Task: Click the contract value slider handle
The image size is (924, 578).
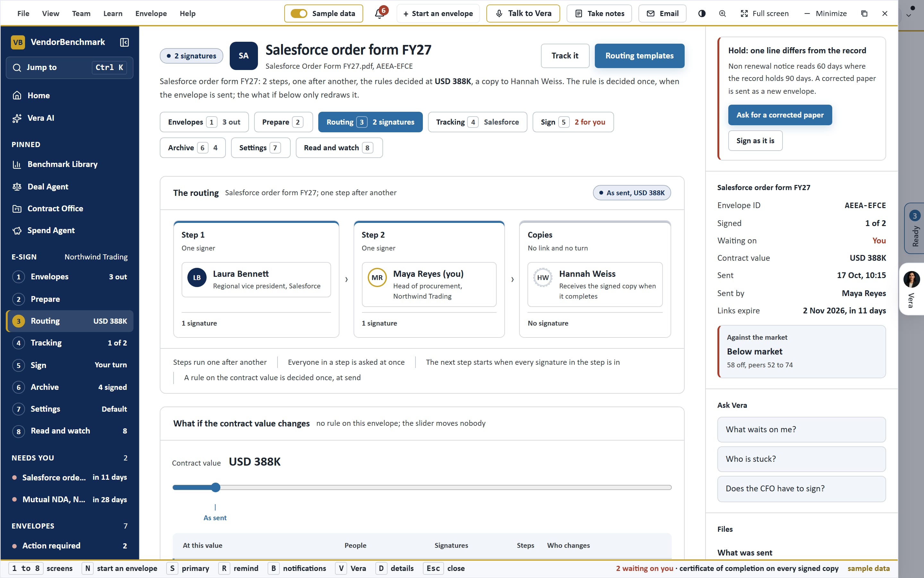Action: click(x=216, y=487)
